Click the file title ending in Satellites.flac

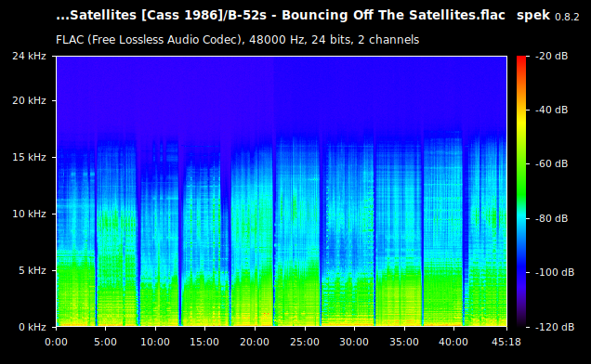[x=281, y=16]
